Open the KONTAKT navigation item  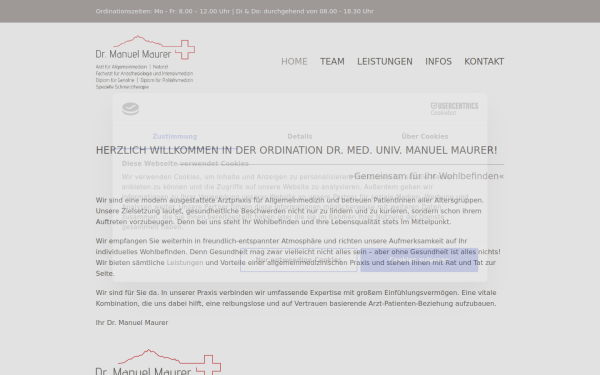click(484, 62)
